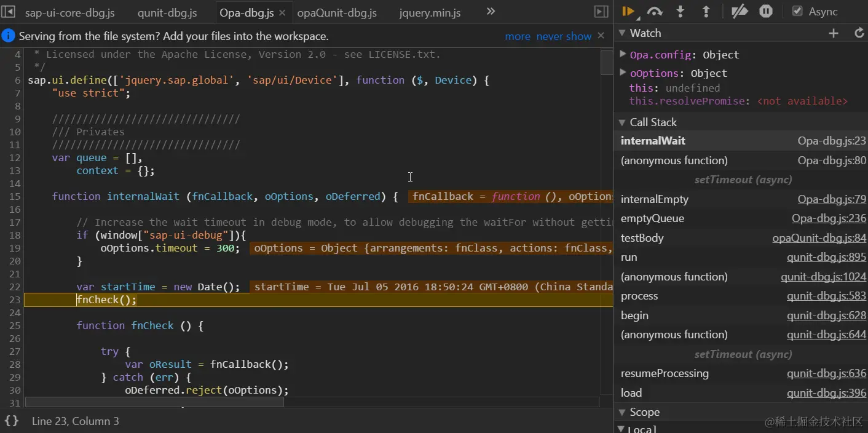Viewport: 868px width, 433px height.
Task: Open Opa-dbg.js:236 source link
Action: pyautogui.click(x=829, y=218)
